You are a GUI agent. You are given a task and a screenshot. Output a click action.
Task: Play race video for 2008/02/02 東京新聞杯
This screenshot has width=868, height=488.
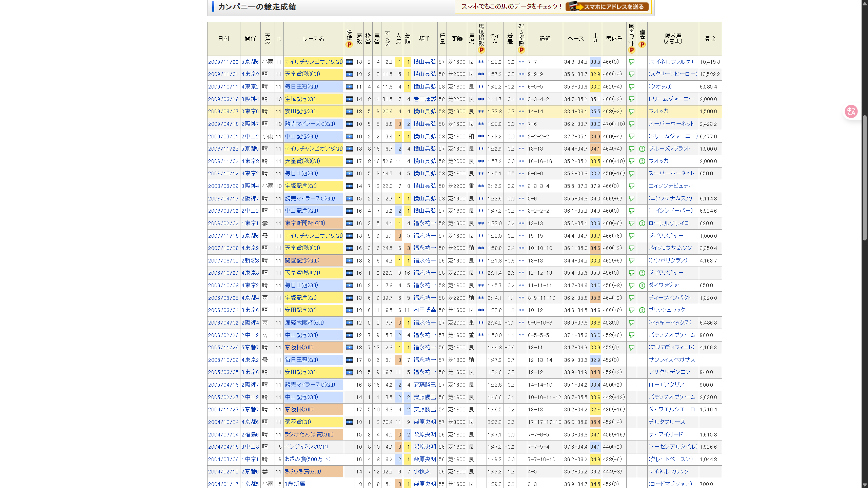(x=349, y=223)
